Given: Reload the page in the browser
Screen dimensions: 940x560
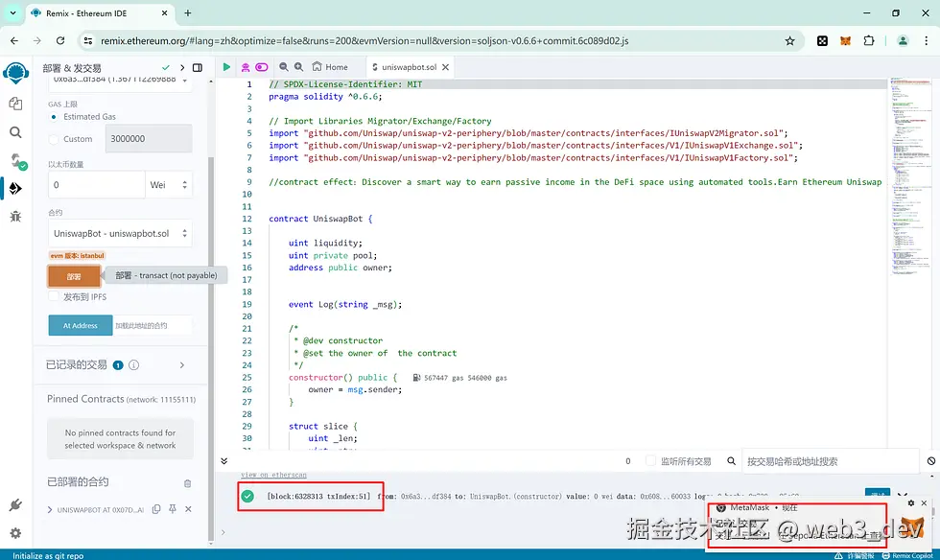Looking at the screenshot, I should click(60, 41).
